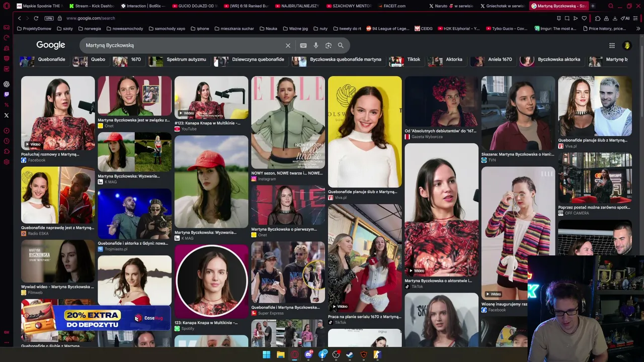The width and height of the screenshot is (644, 362).
Task: Go to Google home via the Google logo
Action: pyautogui.click(x=51, y=45)
